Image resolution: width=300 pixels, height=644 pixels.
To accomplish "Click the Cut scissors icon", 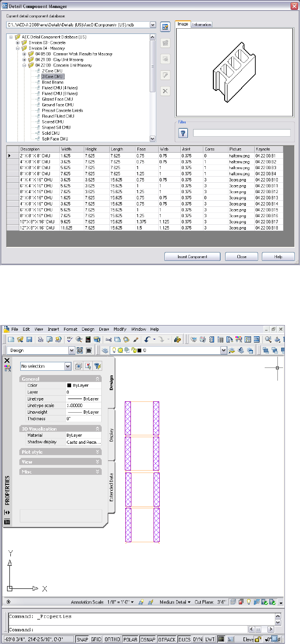I will [109, 339].
